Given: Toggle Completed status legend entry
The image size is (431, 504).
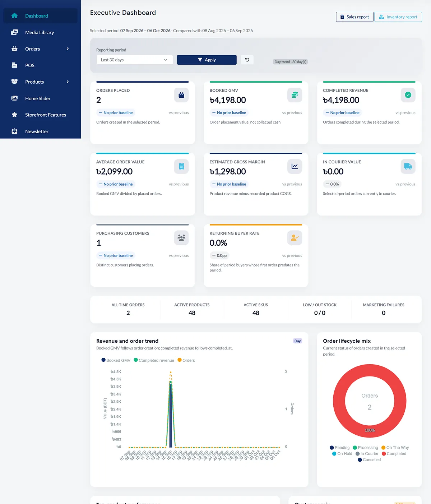Looking at the screenshot, I should tap(394, 454).
